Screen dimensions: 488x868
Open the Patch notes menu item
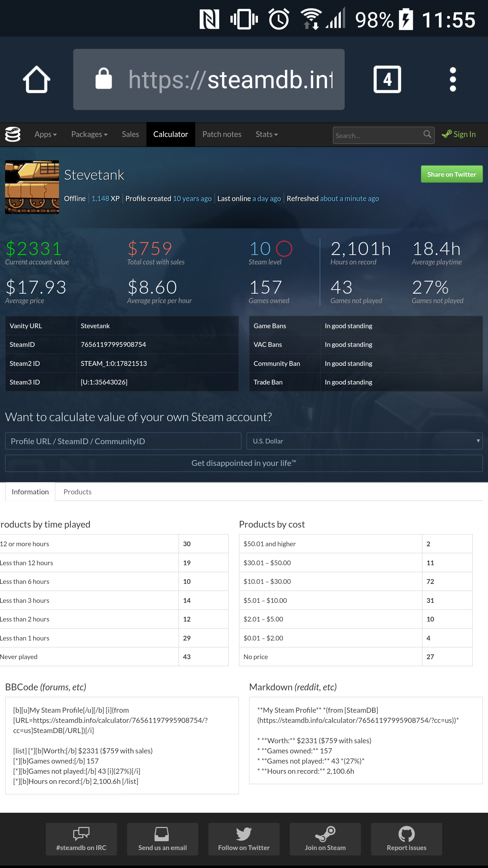[222, 134]
